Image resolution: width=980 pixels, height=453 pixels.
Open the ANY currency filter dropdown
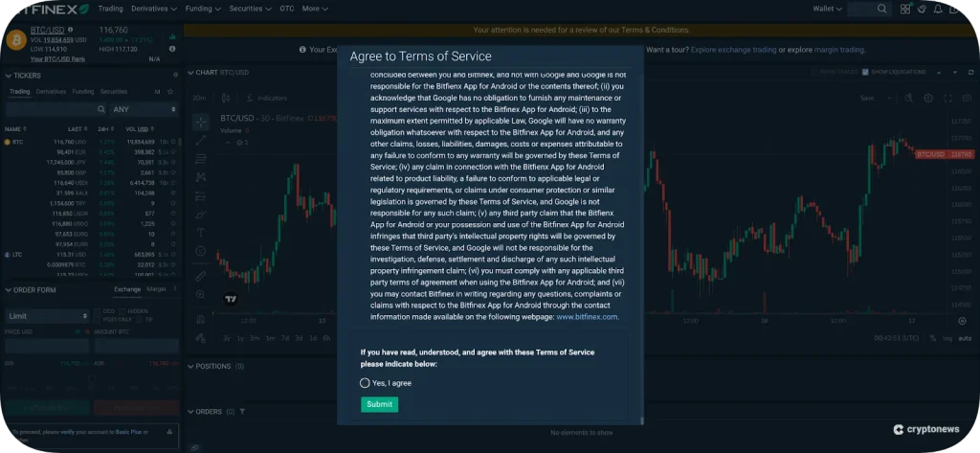pos(144,109)
